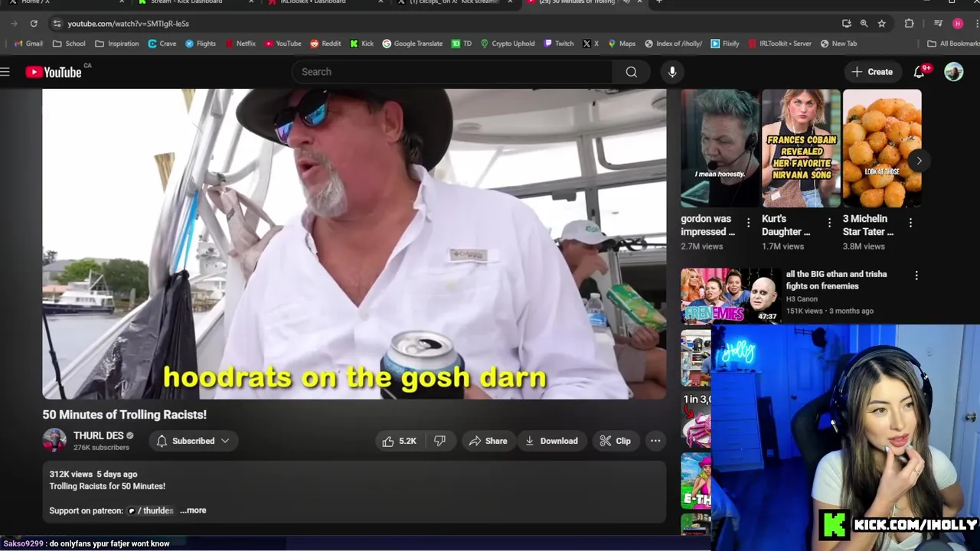Open the Reddit bookmark
The image size is (980, 551).
[x=325, y=44]
